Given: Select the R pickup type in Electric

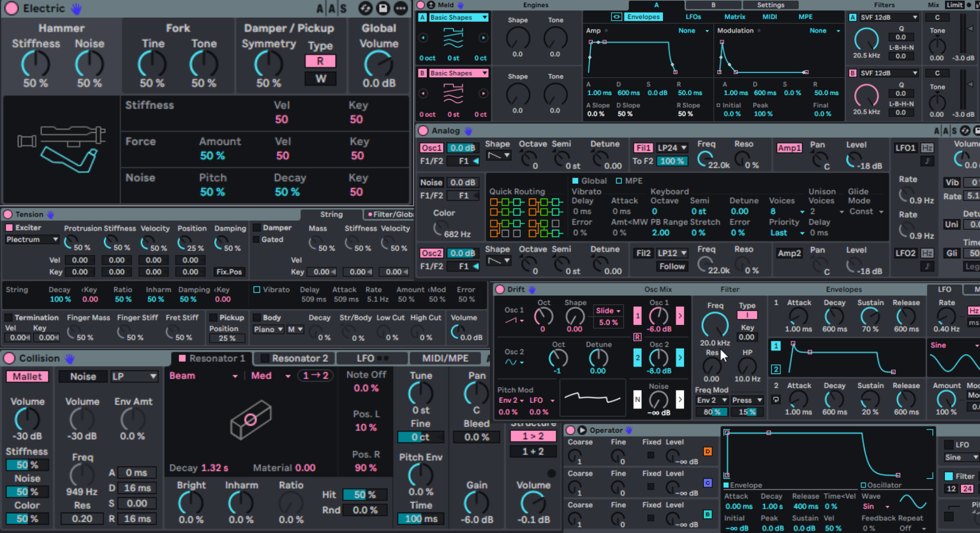Looking at the screenshot, I should (x=320, y=61).
